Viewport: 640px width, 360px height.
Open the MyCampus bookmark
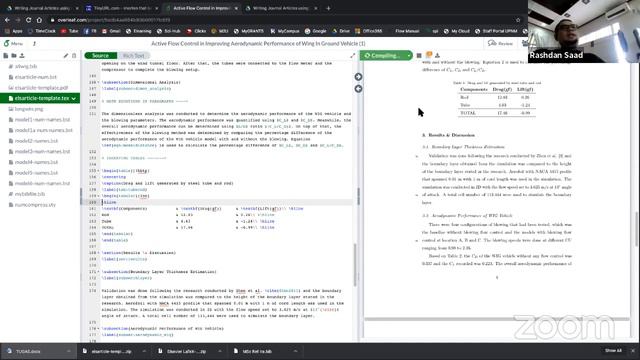coord(284,31)
